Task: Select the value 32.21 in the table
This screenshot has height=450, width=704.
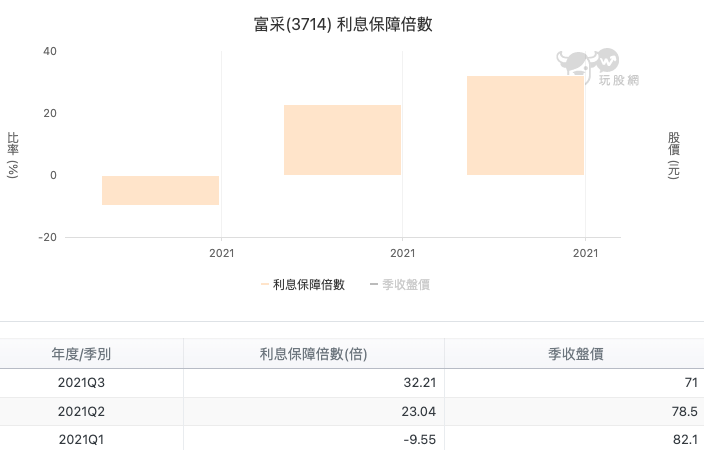Action: tap(419, 383)
